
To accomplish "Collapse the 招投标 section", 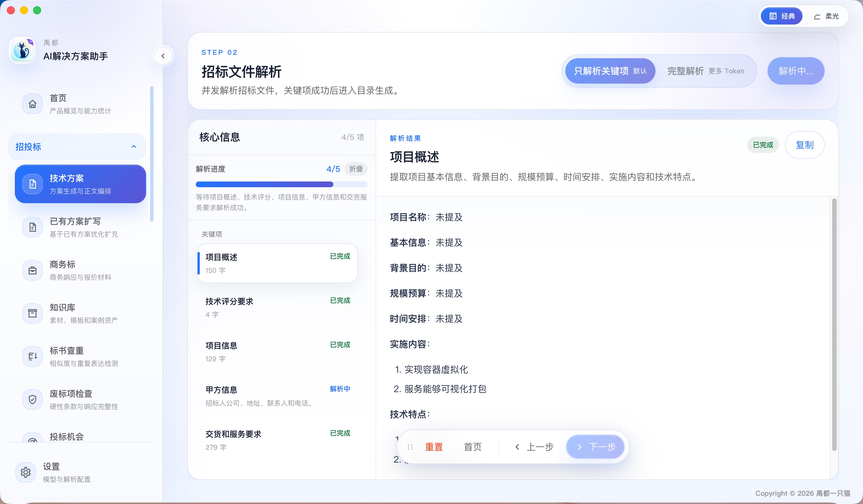I will (x=134, y=146).
